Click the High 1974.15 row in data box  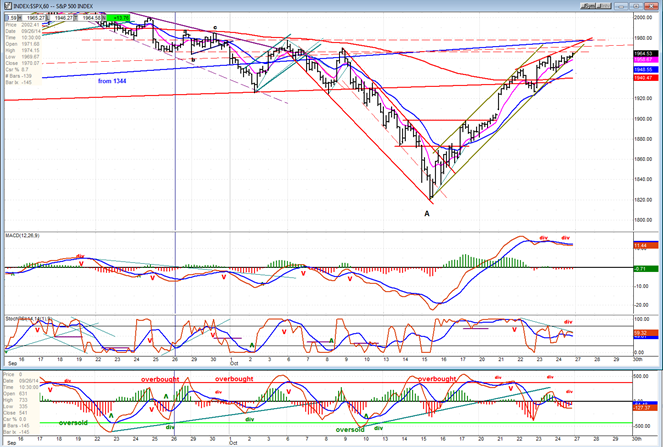click(22, 50)
